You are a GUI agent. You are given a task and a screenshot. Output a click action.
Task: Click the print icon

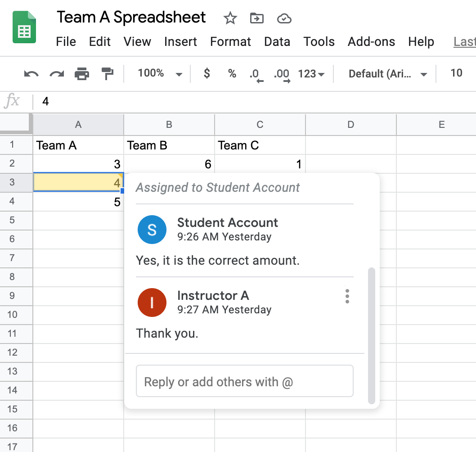coord(82,74)
